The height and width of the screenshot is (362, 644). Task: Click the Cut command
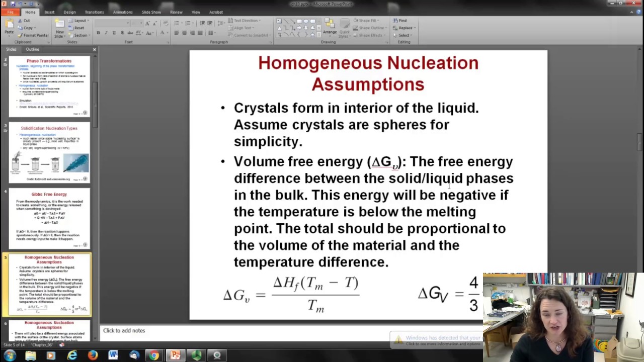pos(23,21)
